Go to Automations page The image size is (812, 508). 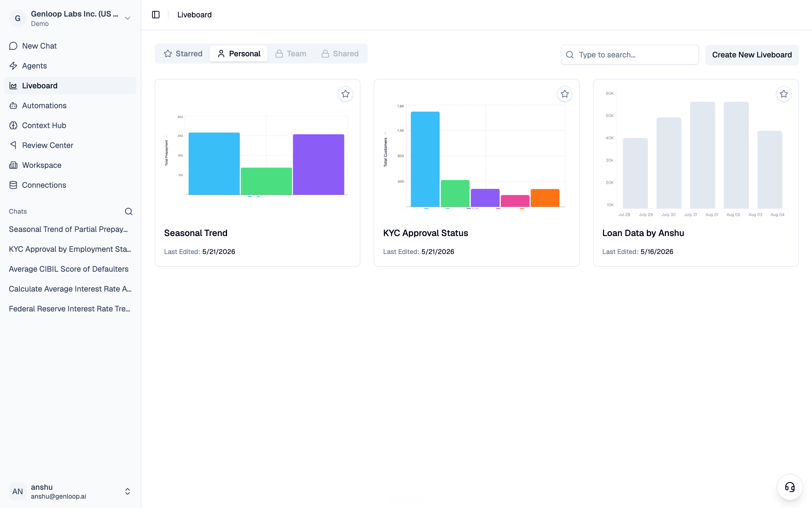(x=70, y=105)
